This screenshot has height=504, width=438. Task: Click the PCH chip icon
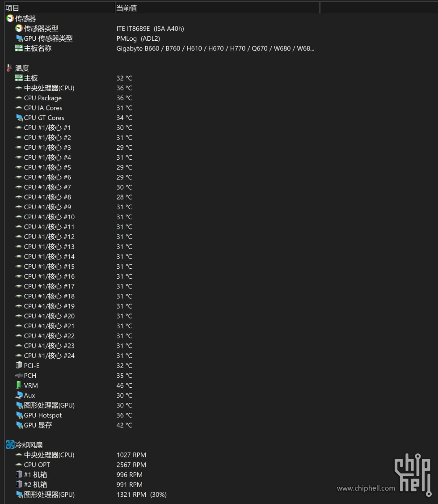point(19,376)
